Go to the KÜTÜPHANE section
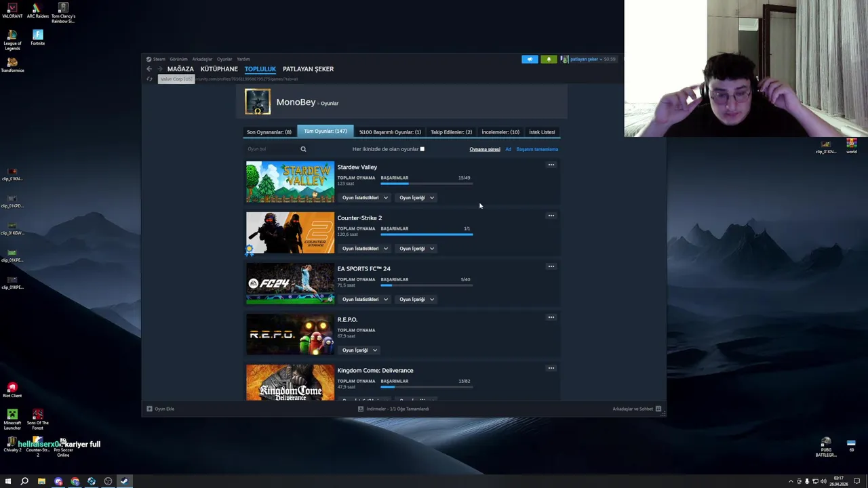The height and width of the screenshot is (488, 868). [x=219, y=69]
